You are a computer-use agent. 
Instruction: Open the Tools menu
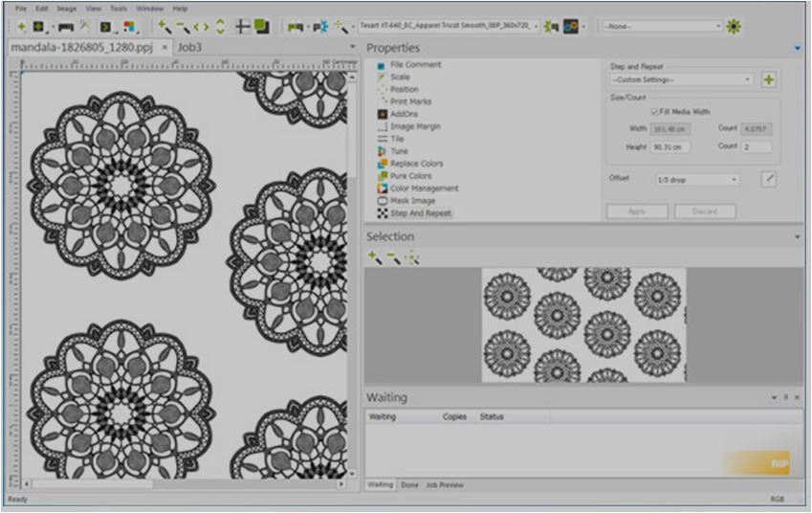point(118,9)
